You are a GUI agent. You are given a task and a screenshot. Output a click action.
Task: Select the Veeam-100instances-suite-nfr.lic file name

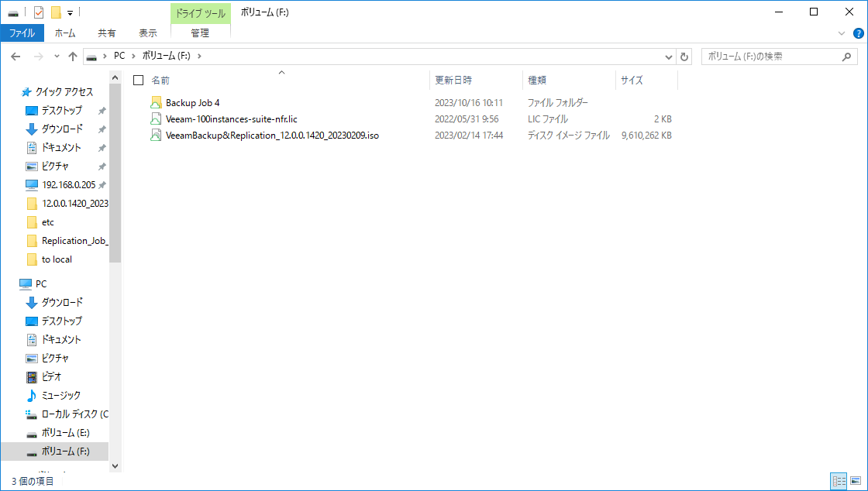tap(232, 119)
